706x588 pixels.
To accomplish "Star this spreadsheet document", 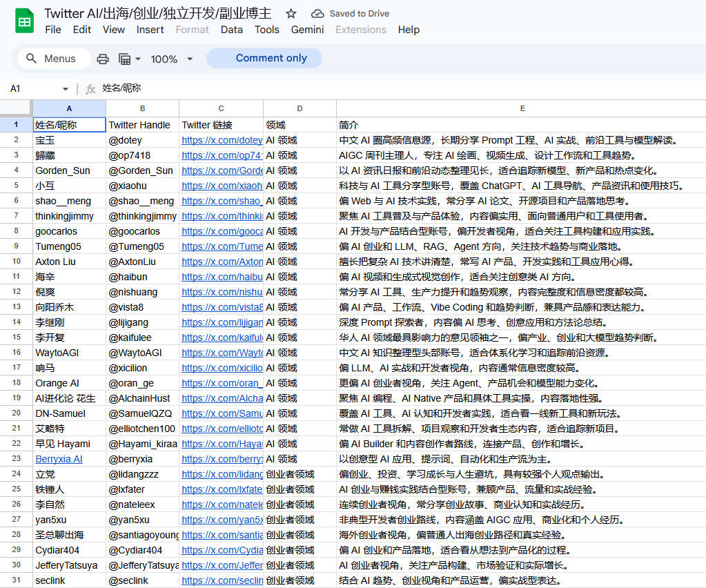I will 291,14.
